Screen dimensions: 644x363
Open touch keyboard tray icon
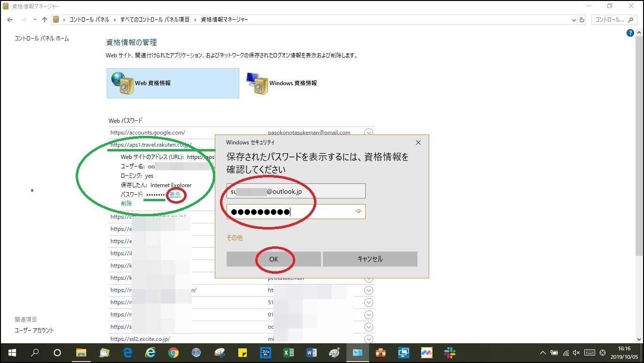pyautogui.click(x=590, y=353)
